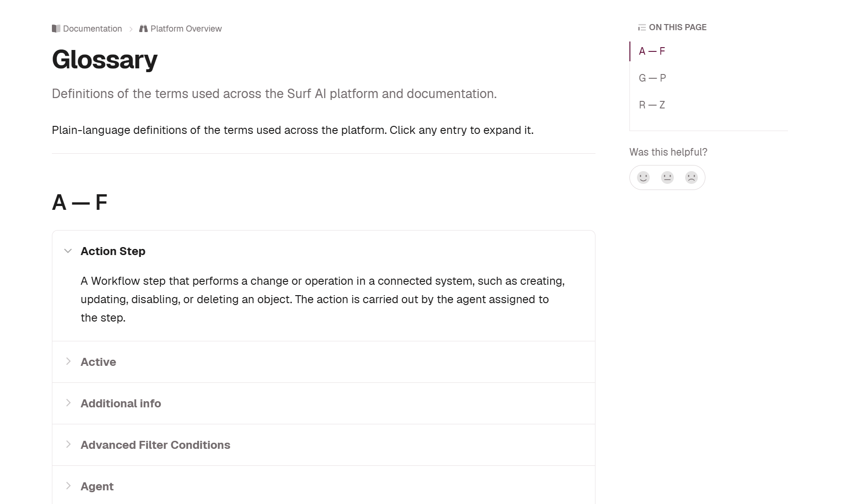The height and width of the screenshot is (504, 863).
Task: Open the Platform Overview breadcrumb link
Action: pos(186,29)
